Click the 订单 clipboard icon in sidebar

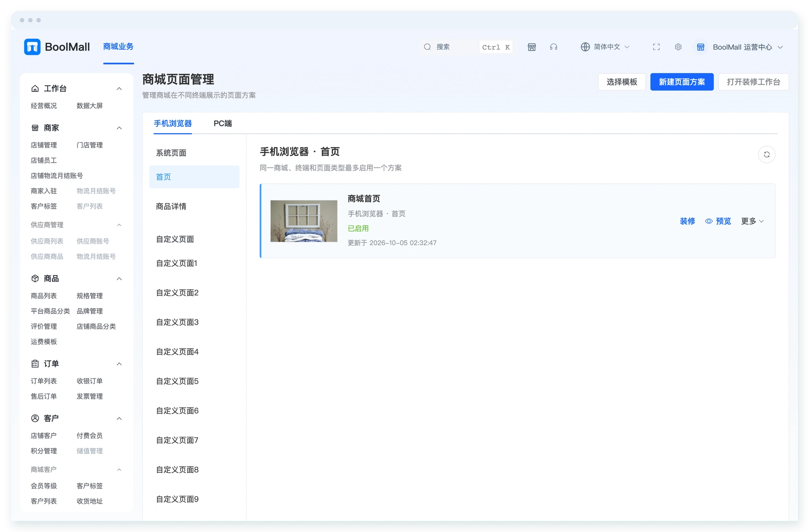click(x=35, y=363)
